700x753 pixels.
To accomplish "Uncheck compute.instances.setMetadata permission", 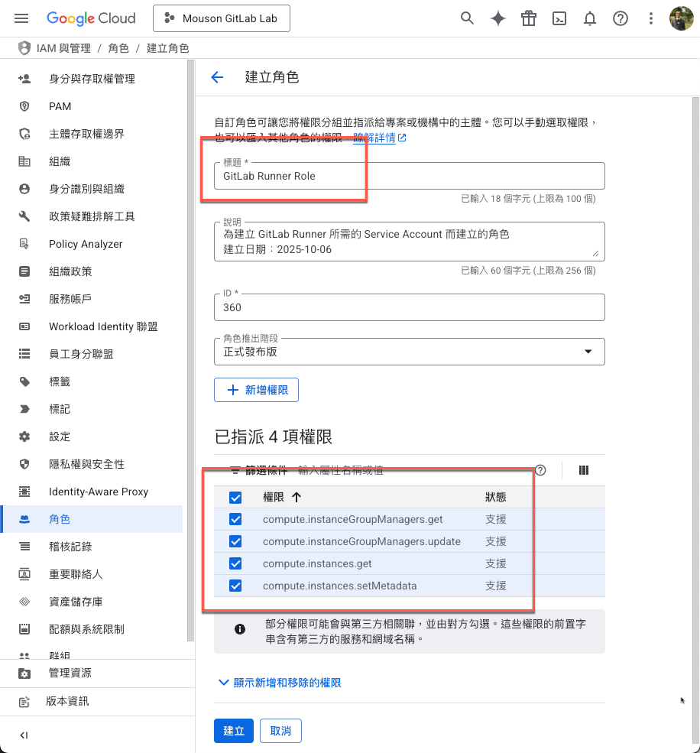I will pyautogui.click(x=235, y=586).
